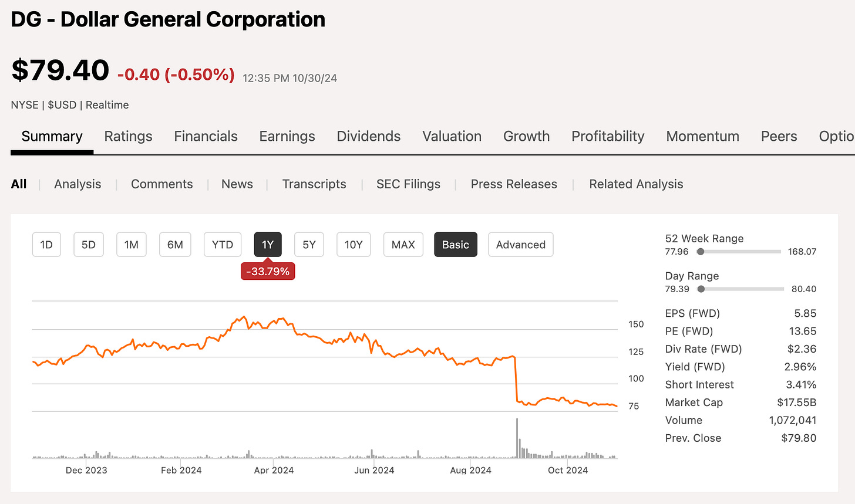
Task: Open the Summary tab
Action: (52, 137)
